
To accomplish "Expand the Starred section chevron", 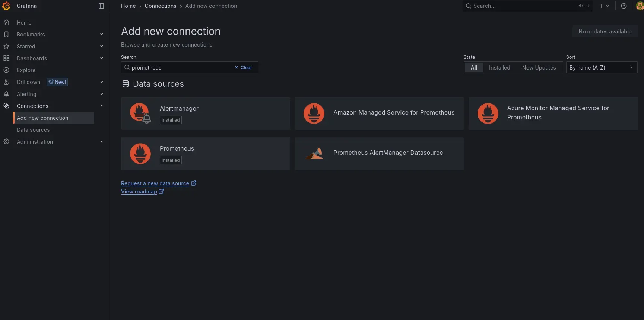I will click(x=102, y=47).
